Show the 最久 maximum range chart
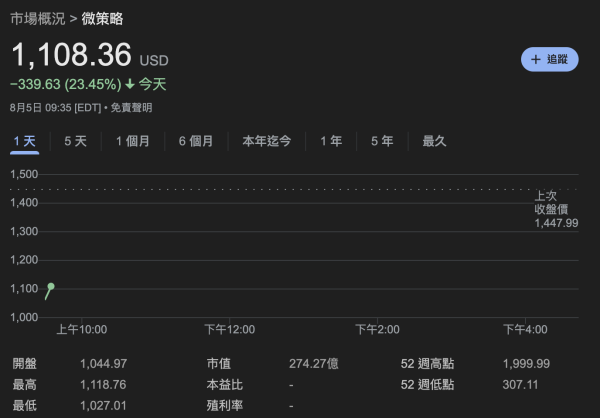The width and height of the screenshot is (600, 418). (x=434, y=141)
